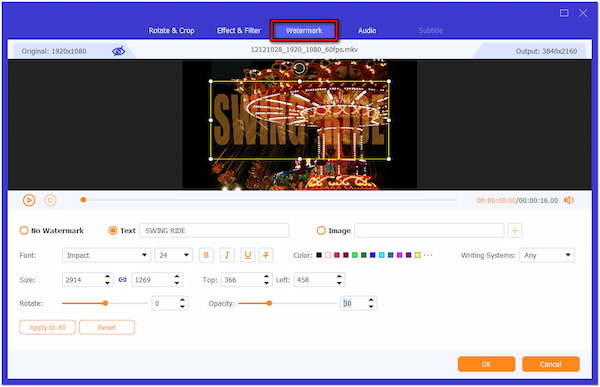
Task: Open the font size 24 dropdown
Action: 173,255
